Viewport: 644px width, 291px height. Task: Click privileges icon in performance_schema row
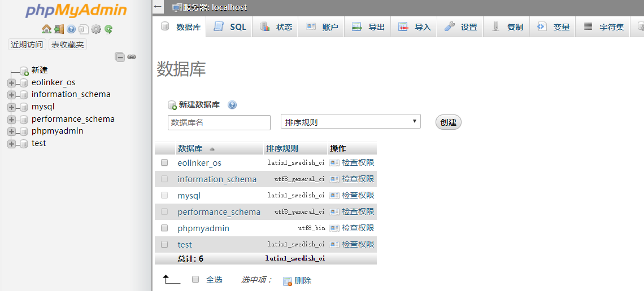pyautogui.click(x=334, y=211)
